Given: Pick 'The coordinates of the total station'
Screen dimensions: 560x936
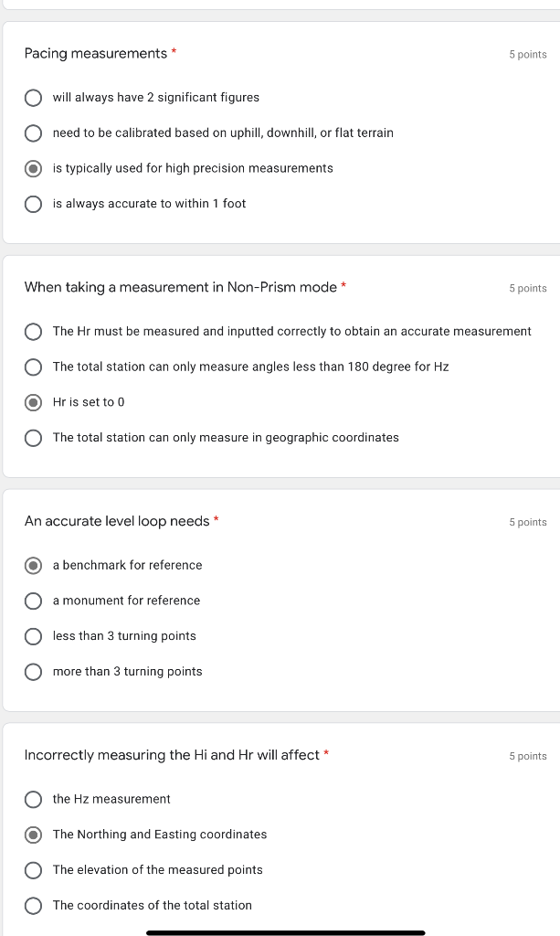Looking at the screenshot, I should coord(33,906).
